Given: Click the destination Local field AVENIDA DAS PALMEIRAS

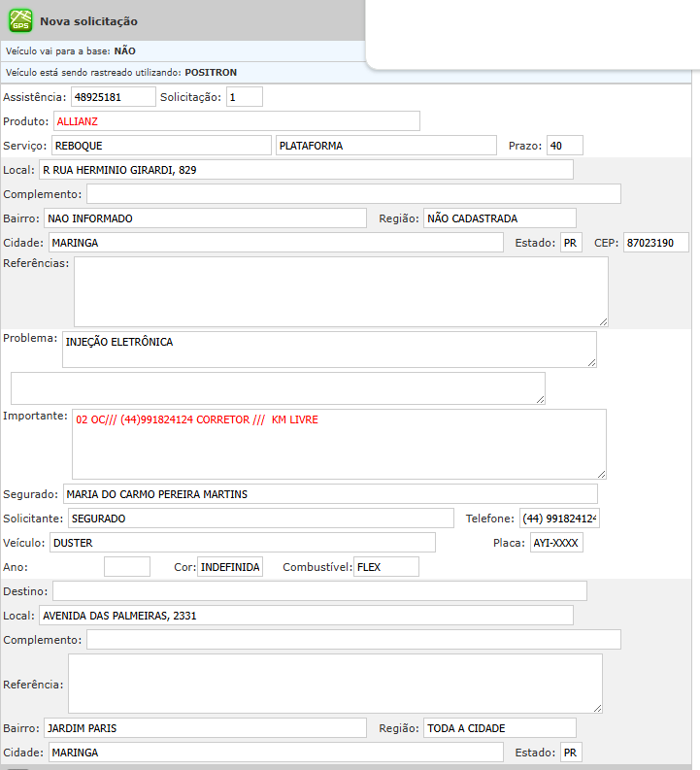Looking at the screenshot, I should 305,616.
